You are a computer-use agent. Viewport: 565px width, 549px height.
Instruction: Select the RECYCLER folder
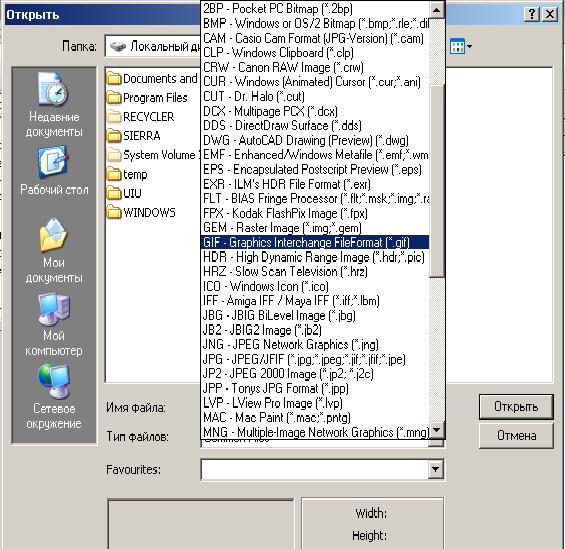(141, 117)
